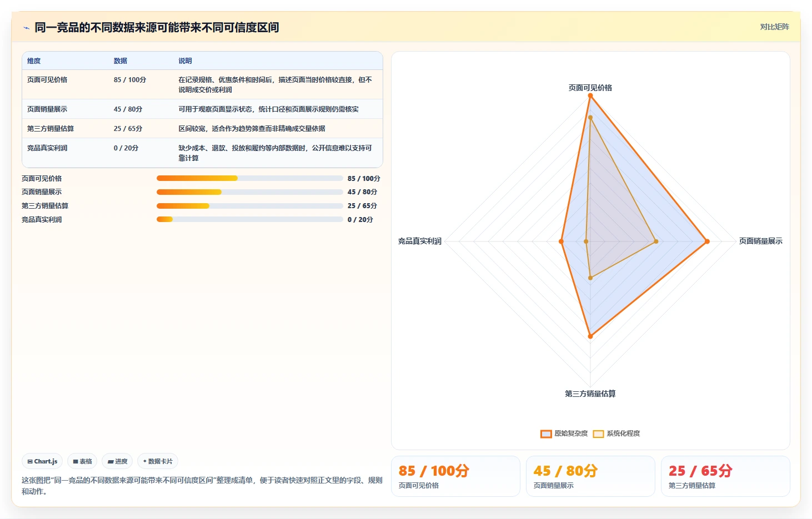Image resolution: width=812 pixels, height=519 pixels.
Task: Click the blue icon before the title
Action: (x=26, y=28)
